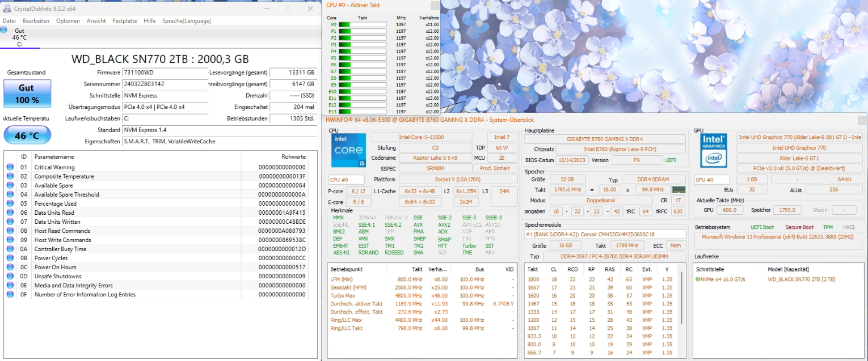The width and height of the screenshot is (868, 361).
Task: Expand the memory module BANK 0 Corsair dropdown
Action: [605, 234]
